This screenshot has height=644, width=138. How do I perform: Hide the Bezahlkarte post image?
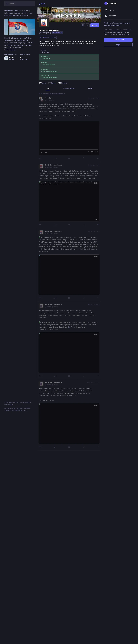pos(96,334)
